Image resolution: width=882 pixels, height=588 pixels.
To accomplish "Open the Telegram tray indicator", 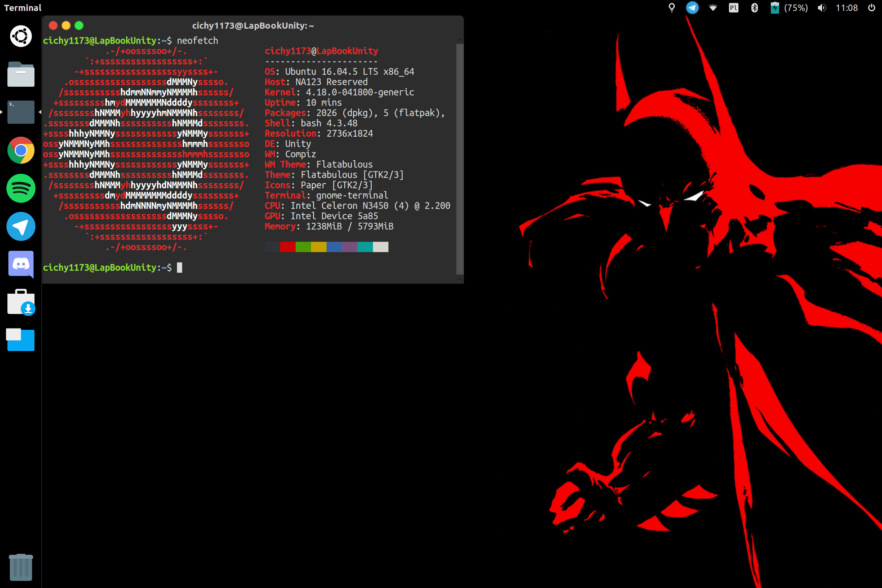I will (x=692, y=8).
